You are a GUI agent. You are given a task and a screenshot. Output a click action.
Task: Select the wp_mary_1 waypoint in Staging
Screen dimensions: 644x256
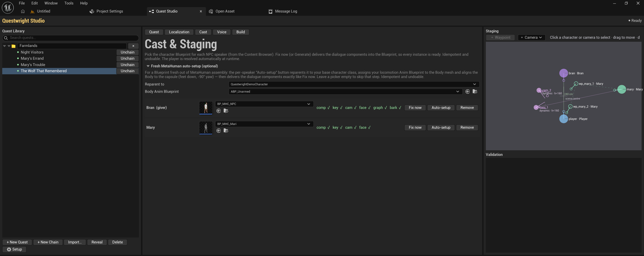click(576, 83)
